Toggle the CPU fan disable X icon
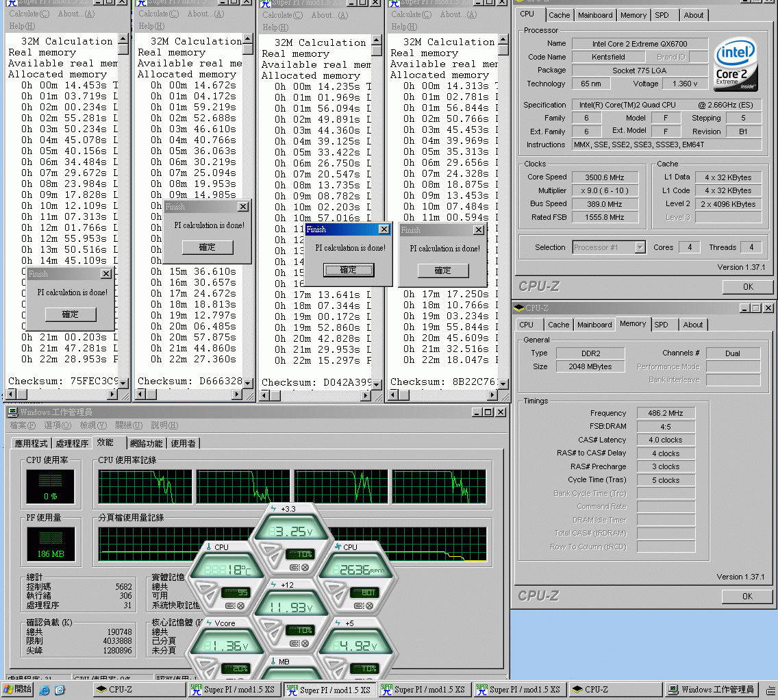778x700 pixels. [369, 605]
